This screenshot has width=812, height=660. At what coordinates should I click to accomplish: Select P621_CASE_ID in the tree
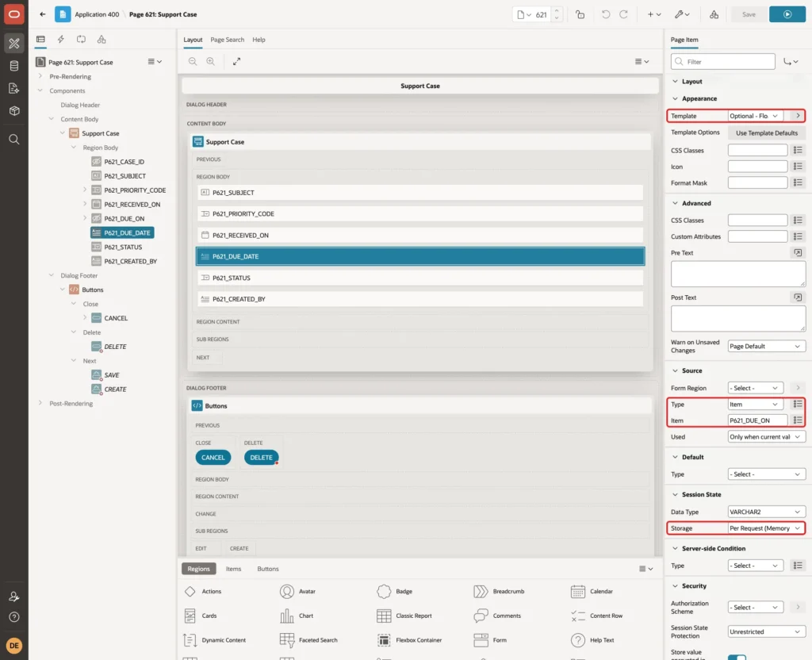[124, 162]
